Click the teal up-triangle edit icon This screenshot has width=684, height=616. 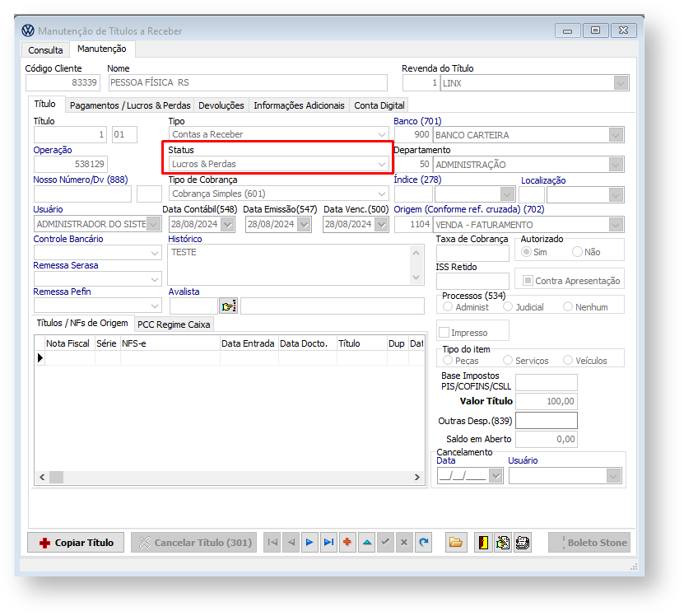[x=367, y=542]
